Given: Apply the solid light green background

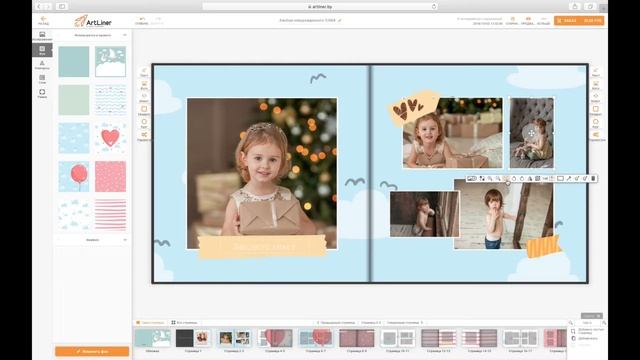Looking at the screenshot, I should (74, 100).
